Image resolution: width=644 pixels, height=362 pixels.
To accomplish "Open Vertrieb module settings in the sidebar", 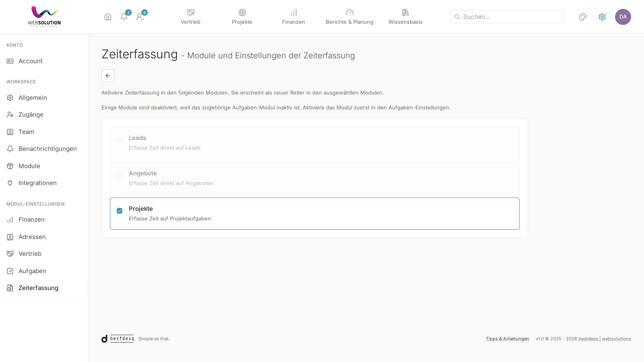I will (x=44, y=254).
